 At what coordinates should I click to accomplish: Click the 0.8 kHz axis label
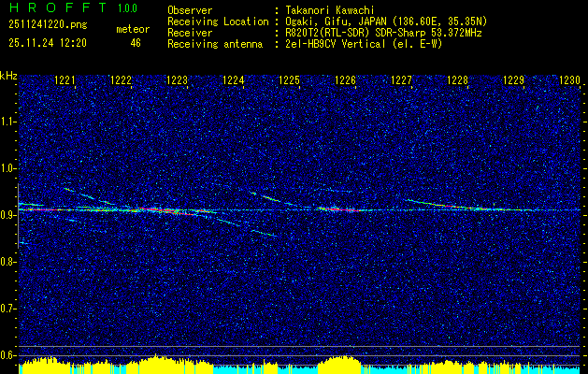[7, 262]
